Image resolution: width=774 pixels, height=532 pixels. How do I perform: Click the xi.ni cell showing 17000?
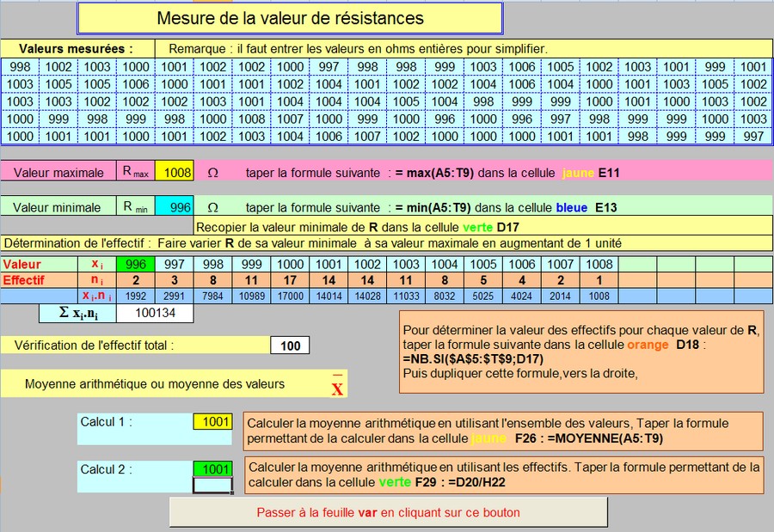coord(290,296)
